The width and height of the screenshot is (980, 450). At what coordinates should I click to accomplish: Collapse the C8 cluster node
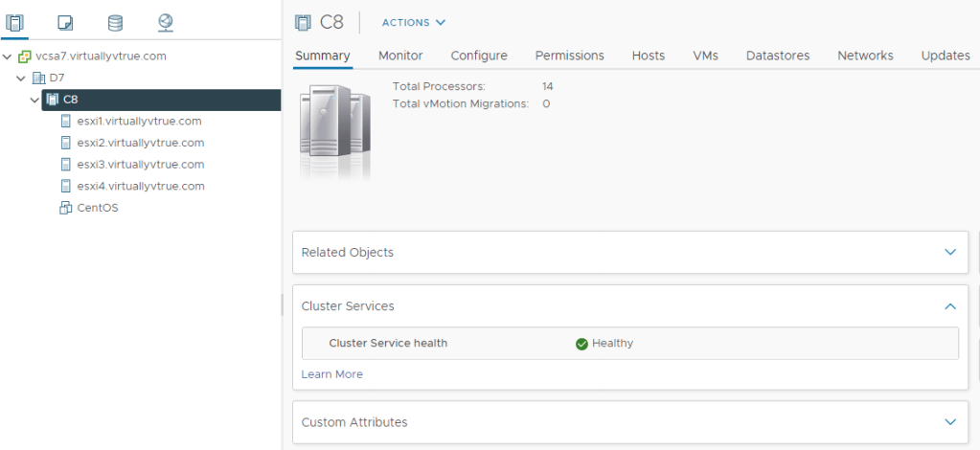34,100
